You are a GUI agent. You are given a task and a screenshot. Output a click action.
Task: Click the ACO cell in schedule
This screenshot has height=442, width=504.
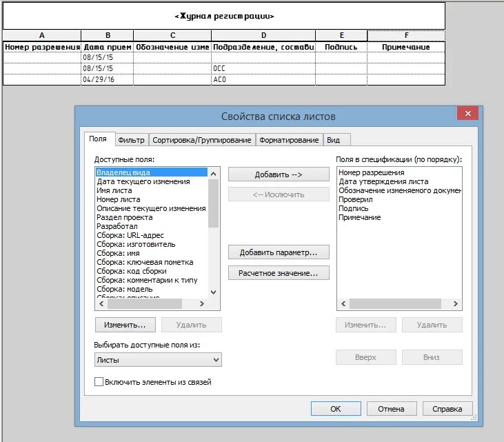263,79
